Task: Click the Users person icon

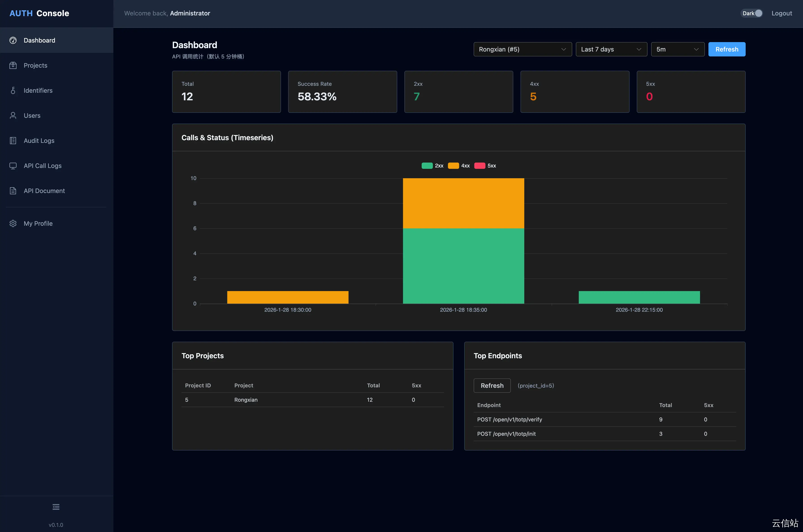Action: tap(13, 116)
